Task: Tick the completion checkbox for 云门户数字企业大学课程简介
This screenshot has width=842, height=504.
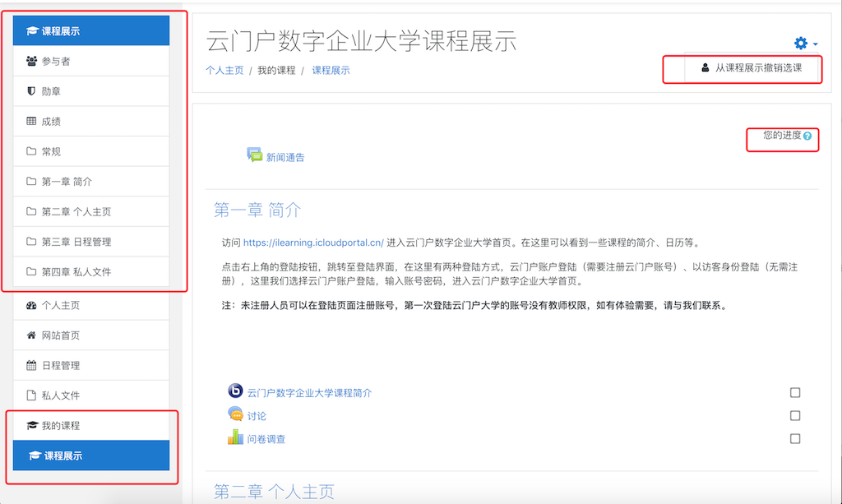Action: pyautogui.click(x=795, y=393)
